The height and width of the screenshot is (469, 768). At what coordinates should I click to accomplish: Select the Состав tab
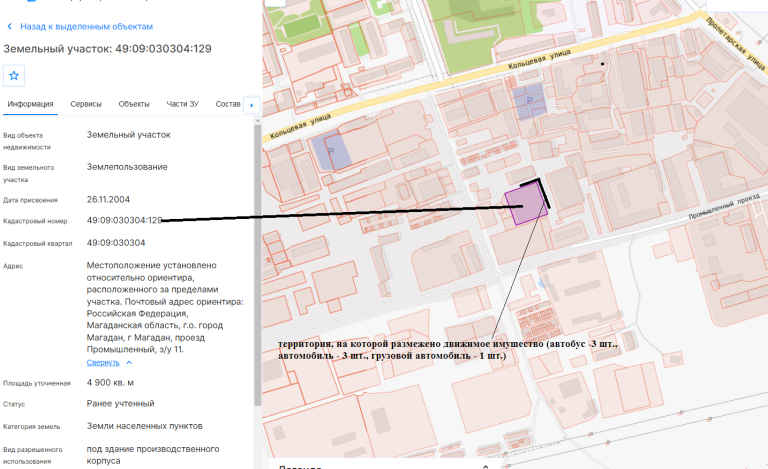228,104
